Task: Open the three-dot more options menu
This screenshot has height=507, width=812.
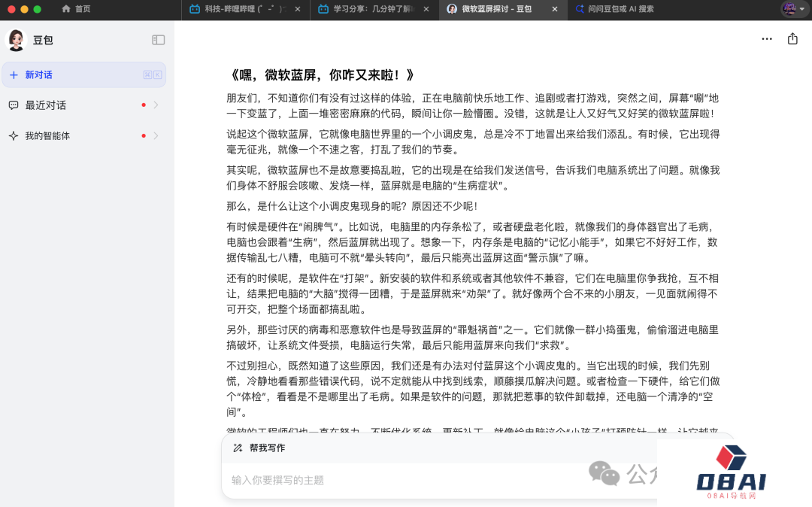Action: pos(766,39)
